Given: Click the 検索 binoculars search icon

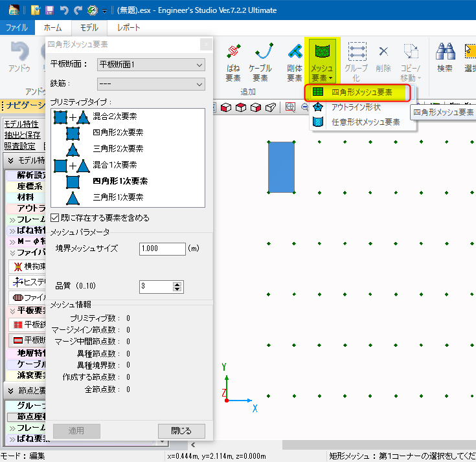Looking at the screenshot, I should 445,58.
